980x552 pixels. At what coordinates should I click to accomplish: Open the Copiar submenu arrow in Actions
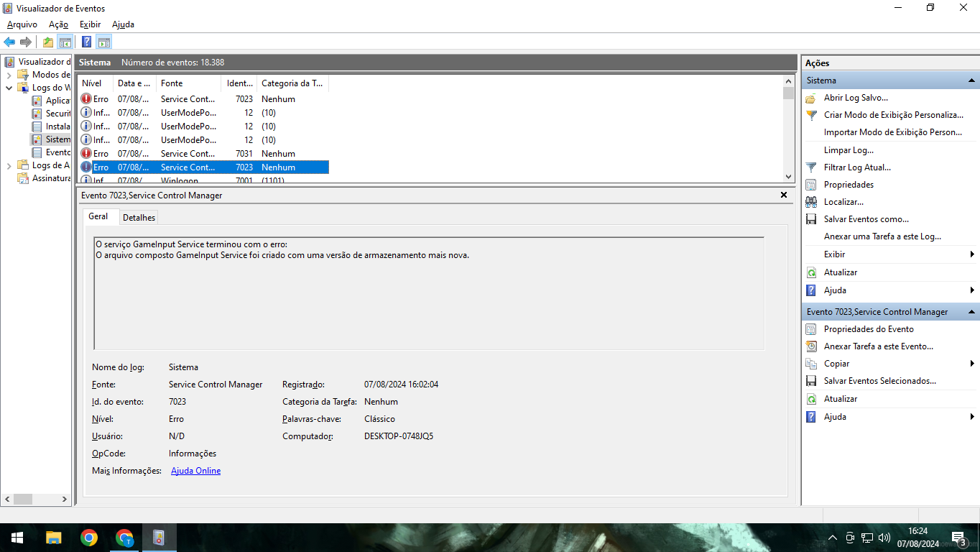point(971,364)
